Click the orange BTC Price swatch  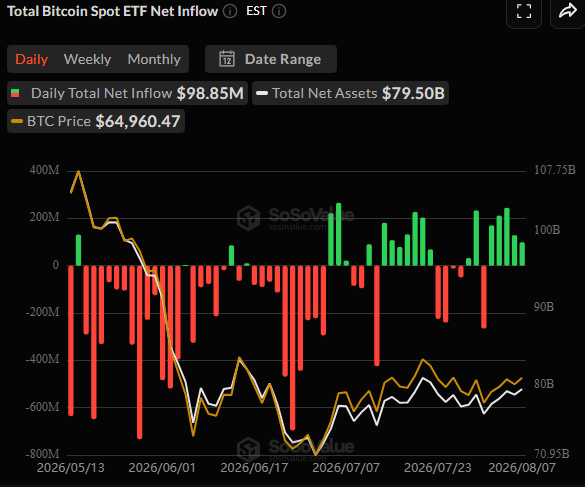(x=17, y=121)
